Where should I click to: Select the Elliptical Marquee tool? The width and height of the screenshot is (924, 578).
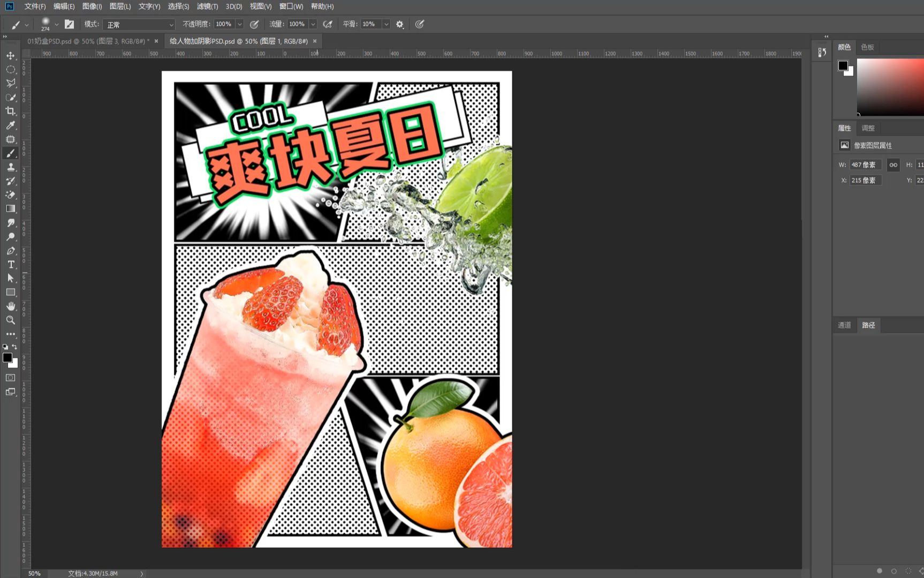click(x=11, y=70)
